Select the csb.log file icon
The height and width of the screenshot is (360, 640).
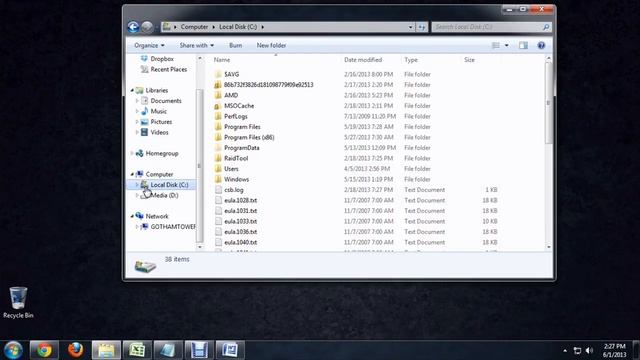pos(218,190)
